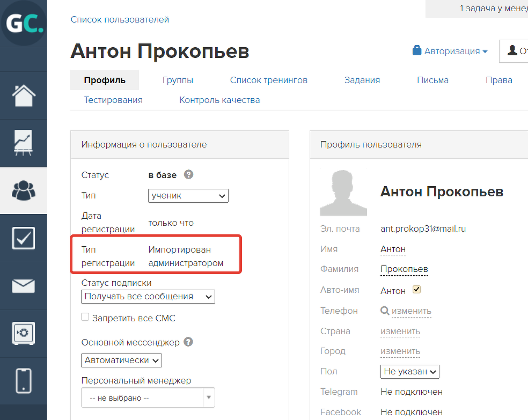Open the chart presentation board sidebar icon
This screenshot has height=420, width=528.
(x=24, y=143)
